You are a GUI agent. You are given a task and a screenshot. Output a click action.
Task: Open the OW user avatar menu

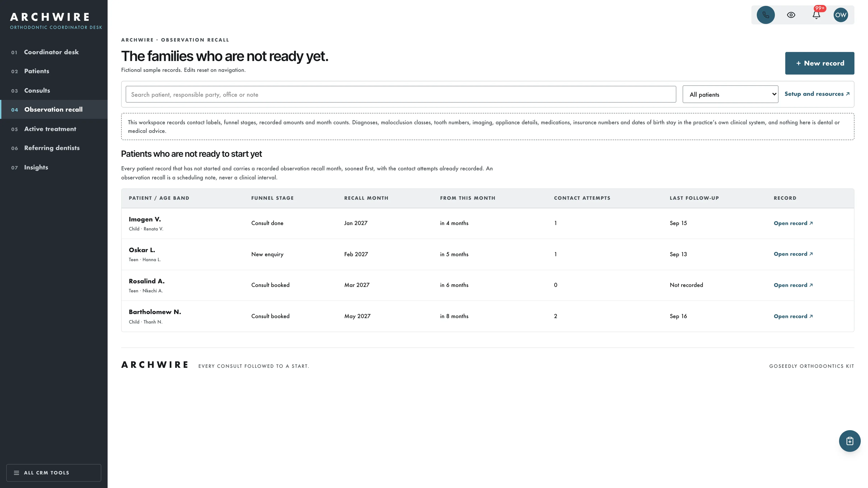(x=841, y=15)
